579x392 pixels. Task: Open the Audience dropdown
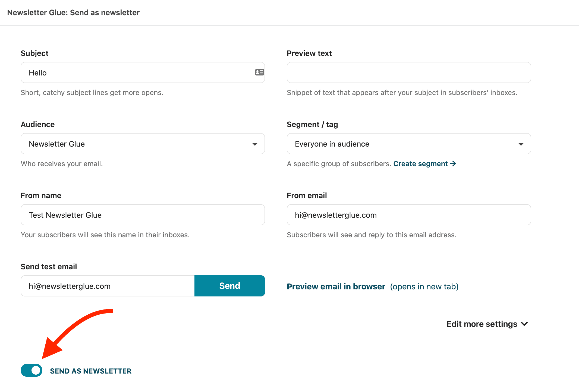pyautogui.click(x=143, y=144)
